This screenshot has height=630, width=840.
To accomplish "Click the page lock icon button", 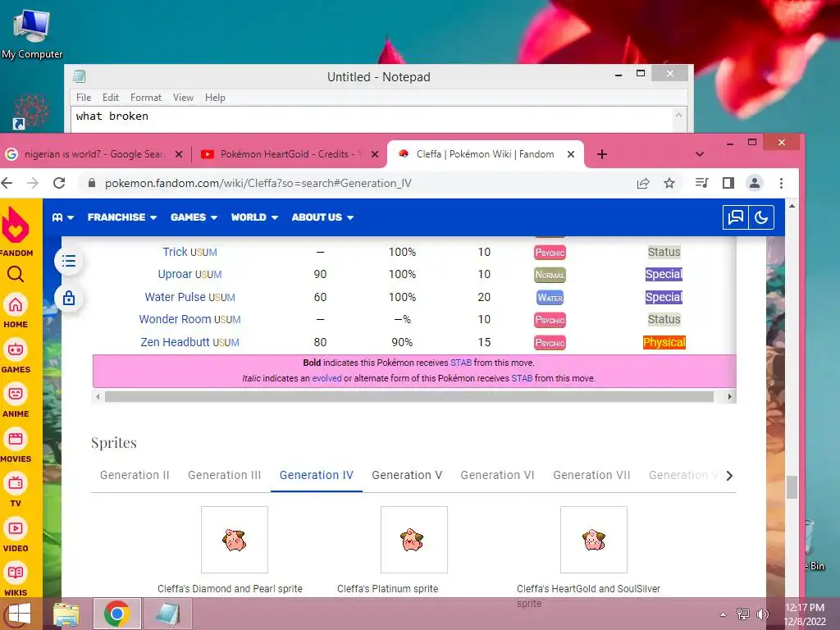I will (69, 298).
